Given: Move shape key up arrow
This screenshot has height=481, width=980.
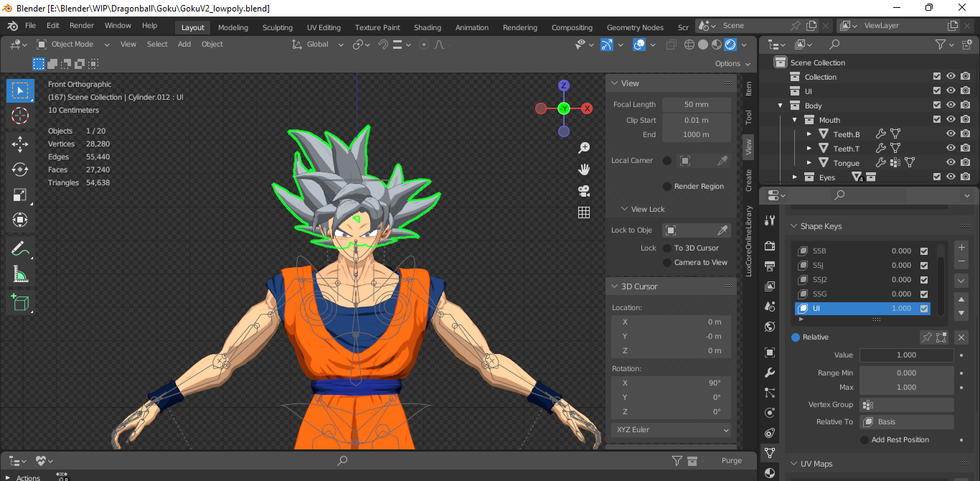Looking at the screenshot, I should [x=962, y=299].
